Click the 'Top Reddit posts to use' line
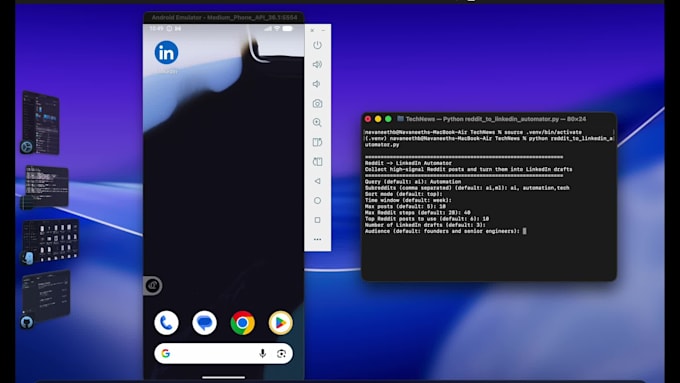680x383 pixels. (427, 219)
